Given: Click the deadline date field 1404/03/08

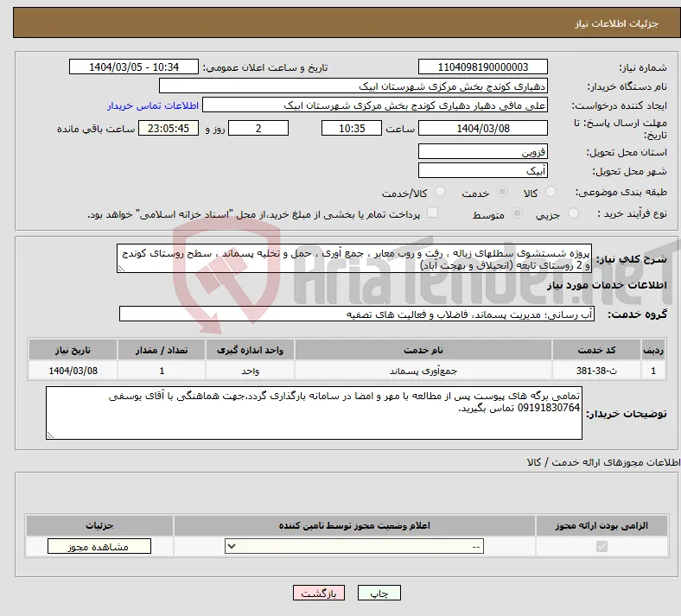Looking at the screenshot, I should pos(483,128).
